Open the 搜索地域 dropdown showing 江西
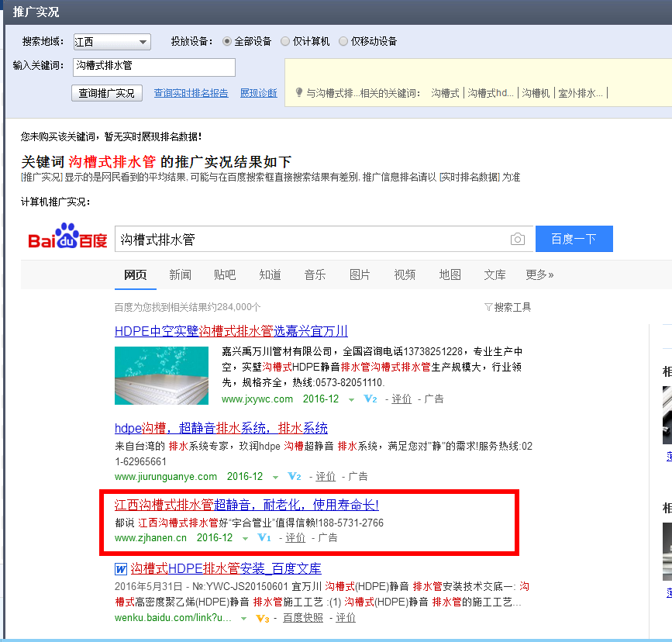Screen dimensions: 672x642 (x=112, y=42)
